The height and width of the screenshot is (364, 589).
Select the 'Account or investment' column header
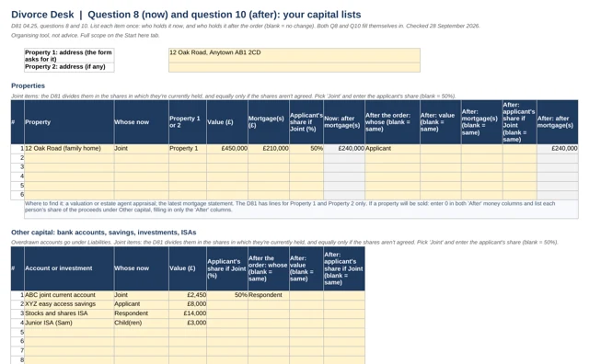[x=69, y=268]
